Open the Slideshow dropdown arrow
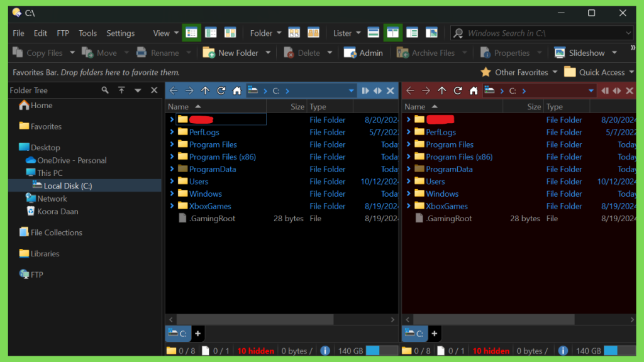644x362 pixels. [614, 53]
